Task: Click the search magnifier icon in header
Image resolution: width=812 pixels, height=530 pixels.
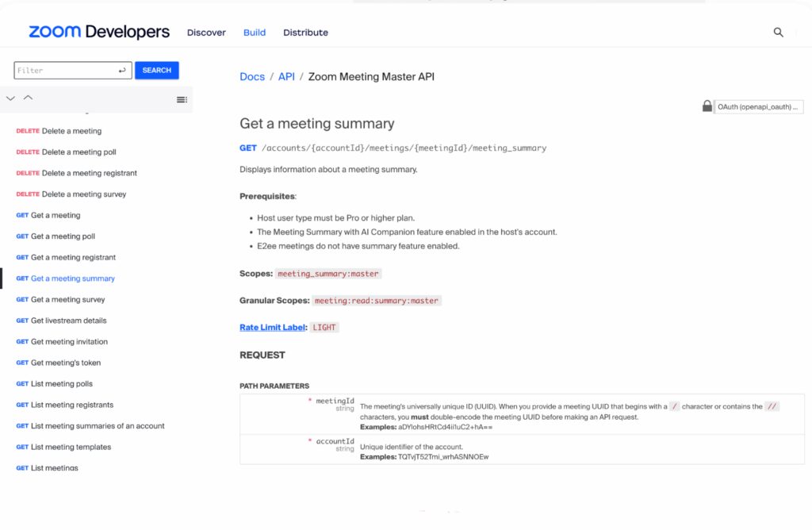Action: [778, 32]
